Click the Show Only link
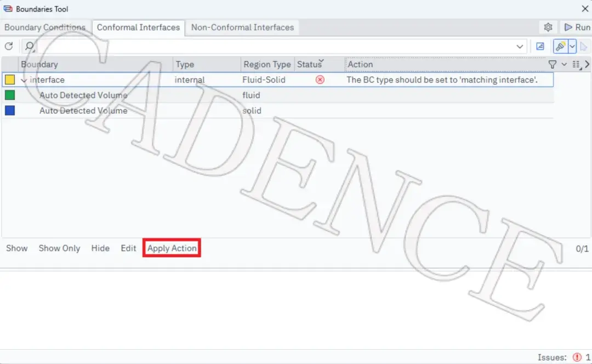 click(x=59, y=248)
